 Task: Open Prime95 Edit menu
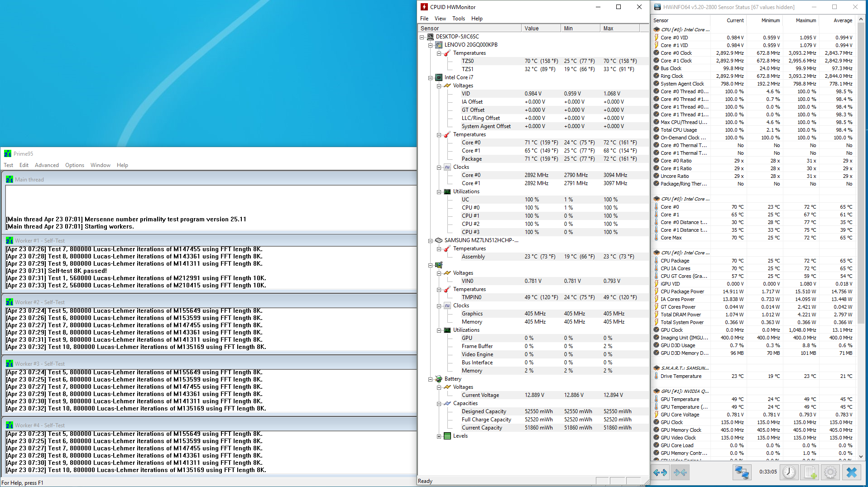(x=24, y=165)
